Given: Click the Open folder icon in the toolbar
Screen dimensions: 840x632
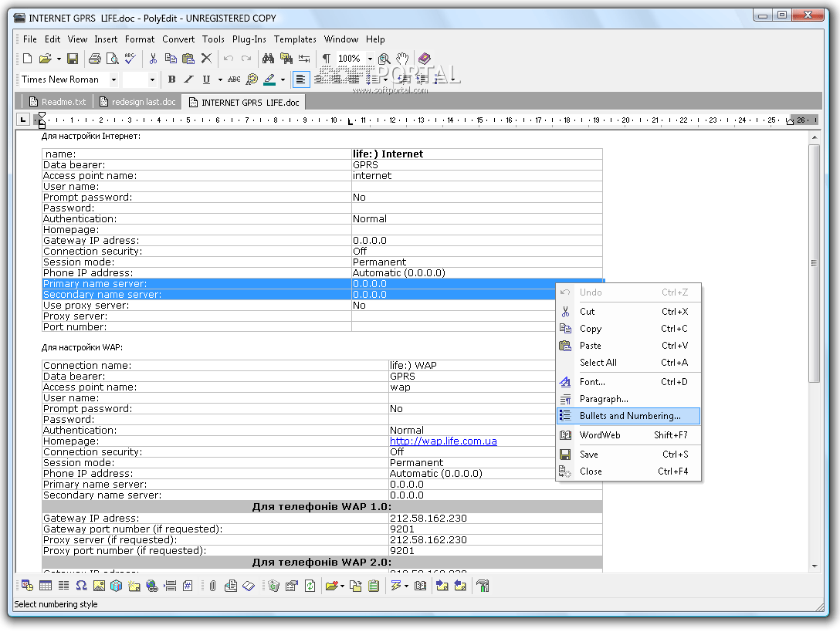Looking at the screenshot, I should pyautogui.click(x=45, y=59).
